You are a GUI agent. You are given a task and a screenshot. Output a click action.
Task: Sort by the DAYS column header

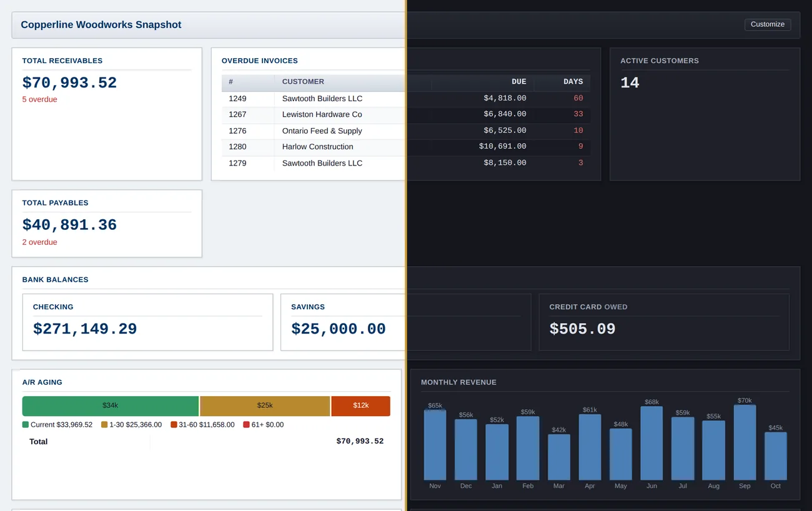(x=573, y=82)
